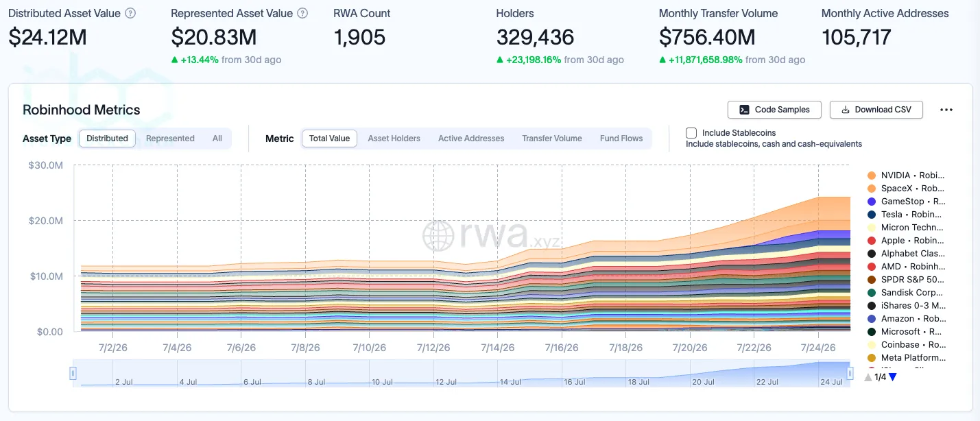This screenshot has height=421, width=980.
Task: Click the rwa.xyz globe watermark logo
Action: pos(439,237)
